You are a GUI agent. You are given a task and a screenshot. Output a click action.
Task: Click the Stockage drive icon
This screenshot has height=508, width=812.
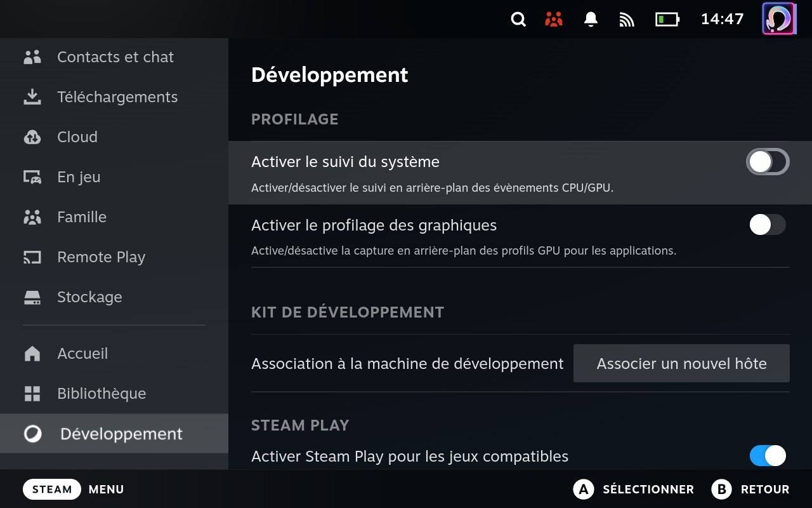pos(32,297)
